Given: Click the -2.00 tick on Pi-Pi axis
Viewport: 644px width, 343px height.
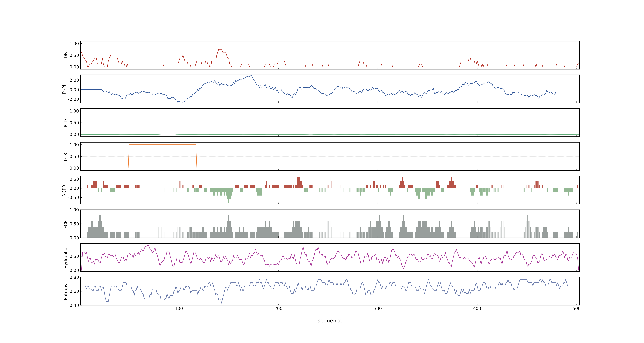Looking at the screenshot, I should pos(73,99).
